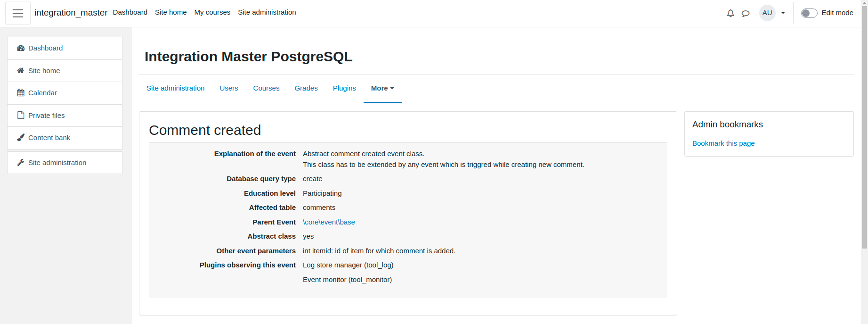Viewport: 868px width, 324px height.
Task: Click the 'Log store manager (tool_log)' text
Action: 348,265
